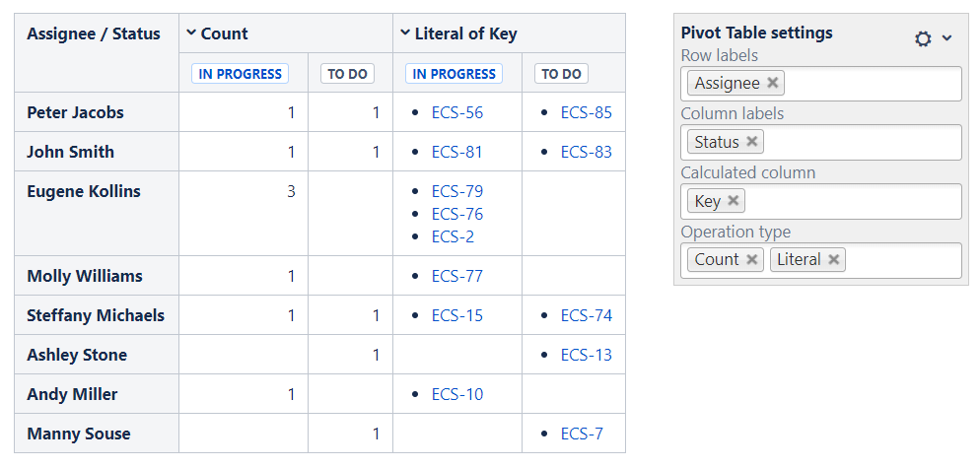Screen dimensions: 980x468
Task: Select the IN PROGRESS badge under Count
Action: pyautogui.click(x=241, y=74)
